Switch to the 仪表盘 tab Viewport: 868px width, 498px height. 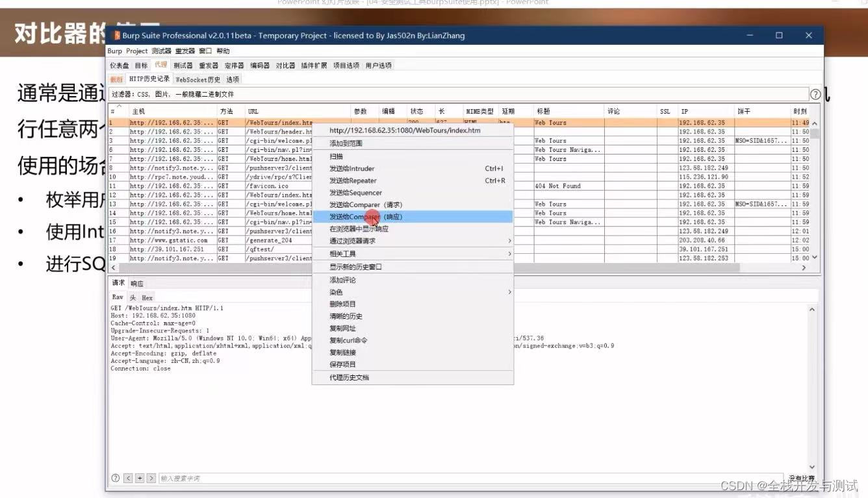120,66
